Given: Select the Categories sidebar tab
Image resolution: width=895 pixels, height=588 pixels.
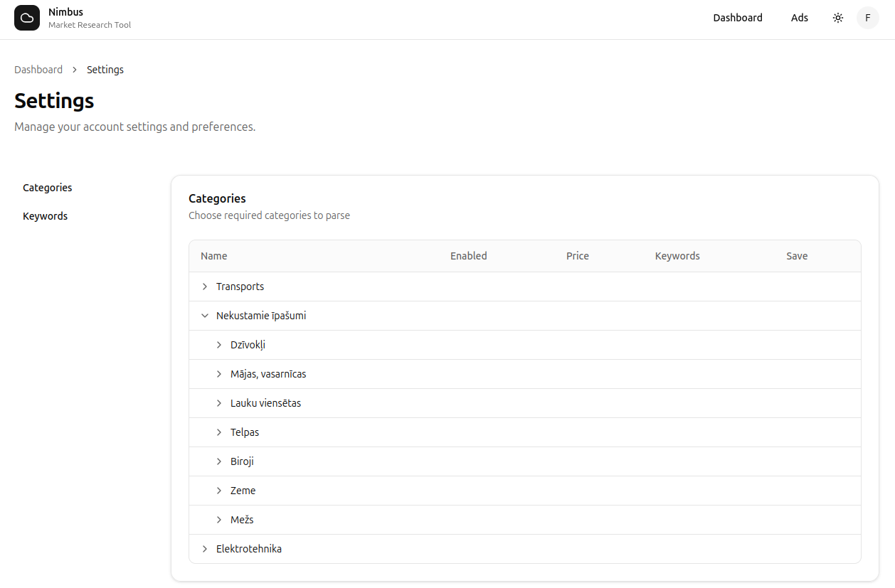Looking at the screenshot, I should click(48, 188).
